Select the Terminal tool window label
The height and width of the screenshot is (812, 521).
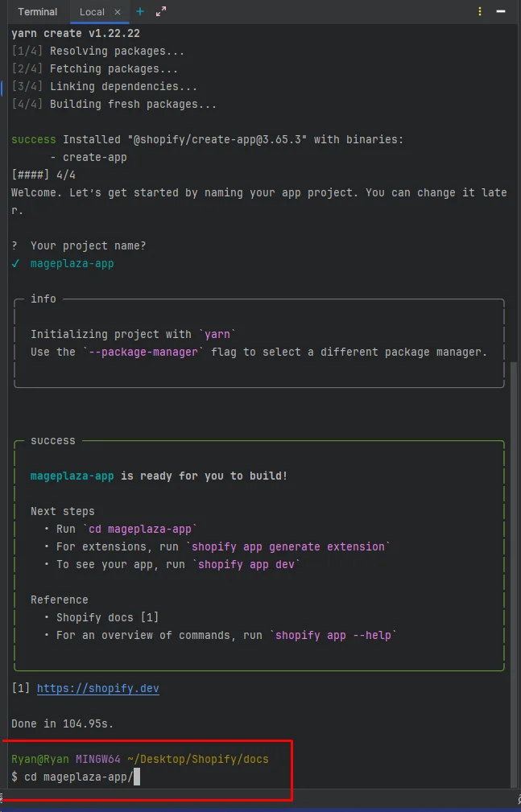point(37,12)
